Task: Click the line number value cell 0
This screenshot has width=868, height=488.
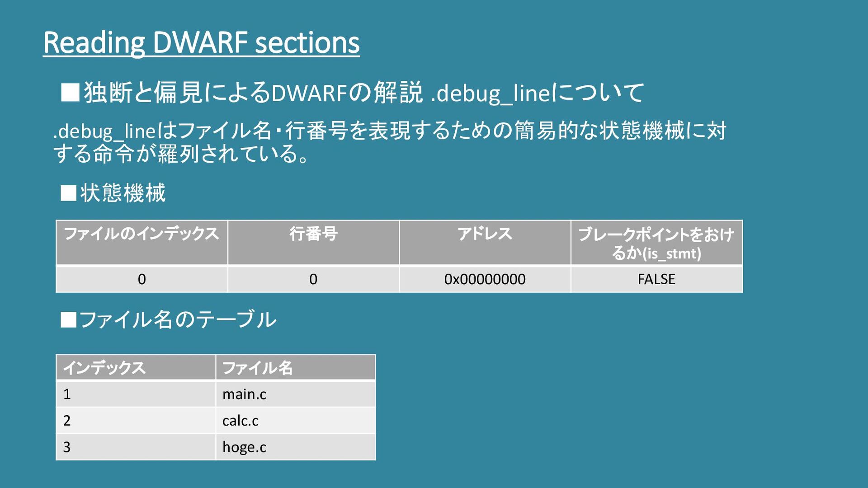Action: [x=313, y=279]
